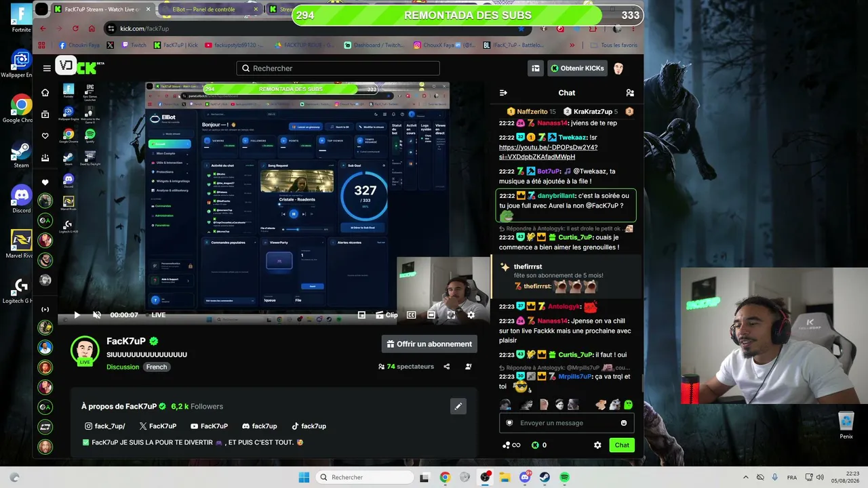Open the TikTok link 'fack7up'
This screenshot has height=488, width=868.
(309, 426)
